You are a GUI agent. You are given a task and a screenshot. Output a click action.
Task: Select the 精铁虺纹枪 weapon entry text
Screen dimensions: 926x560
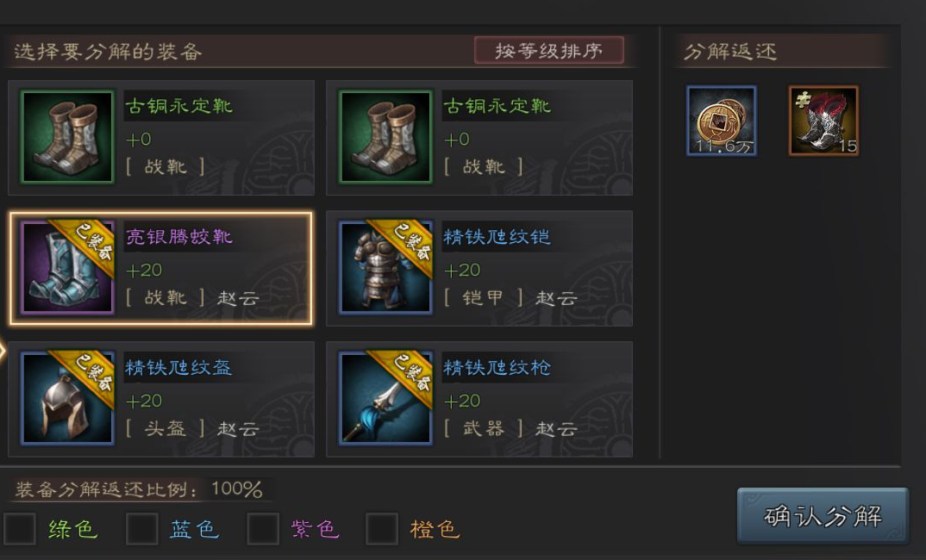(x=497, y=368)
